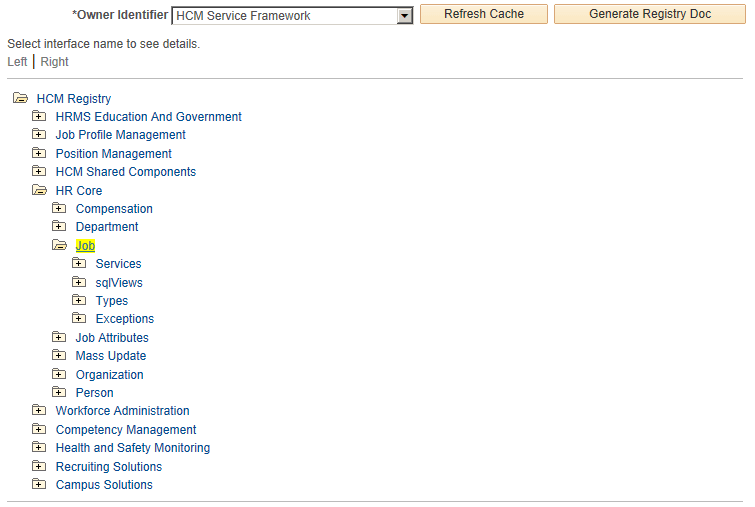Open the Job Attributes link
755x507 pixels.
click(112, 338)
